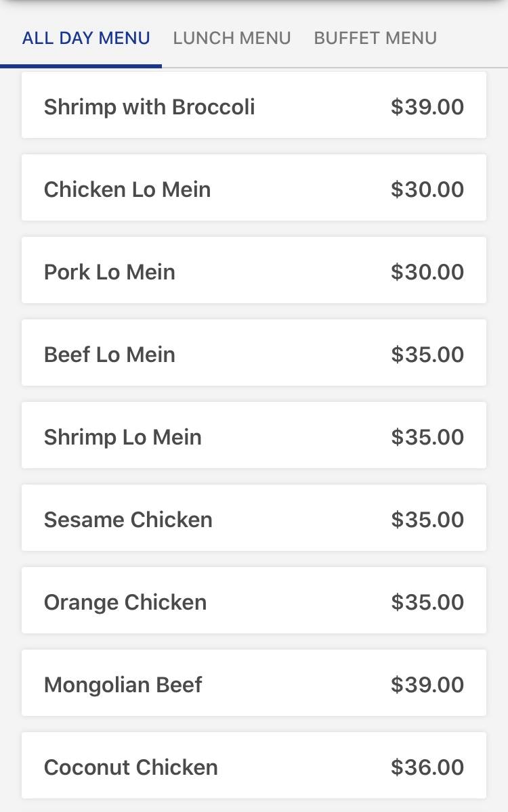Select the $35.00 price for Beef Lo Mein
508x812 pixels.
coord(427,355)
